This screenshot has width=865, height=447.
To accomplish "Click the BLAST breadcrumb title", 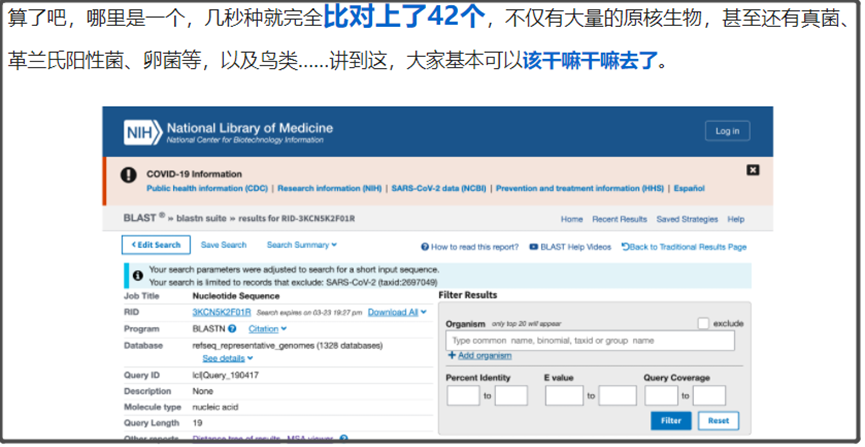I will pyautogui.click(x=140, y=218).
